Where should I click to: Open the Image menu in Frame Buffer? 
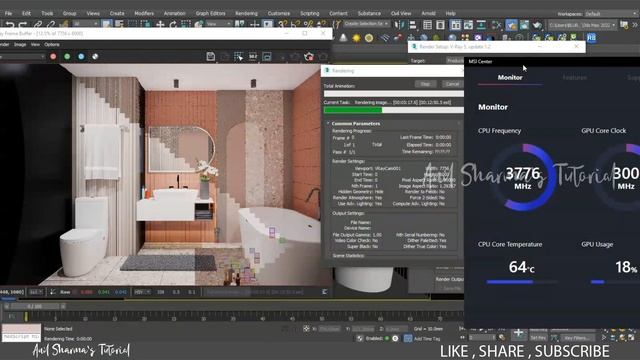click(x=20, y=44)
